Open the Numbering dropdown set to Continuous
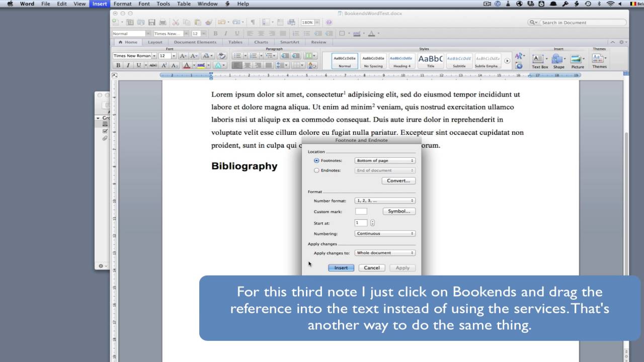This screenshot has width=644, height=362. coord(385,233)
